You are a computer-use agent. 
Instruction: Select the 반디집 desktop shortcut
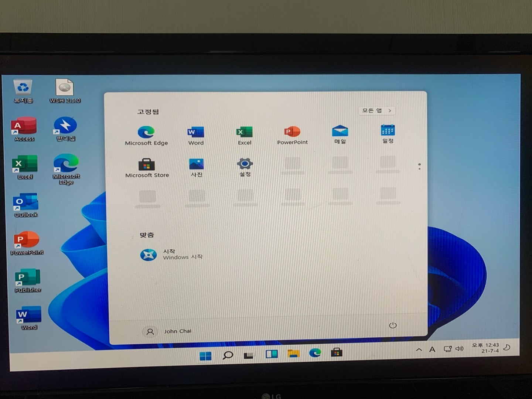tap(65, 129)
